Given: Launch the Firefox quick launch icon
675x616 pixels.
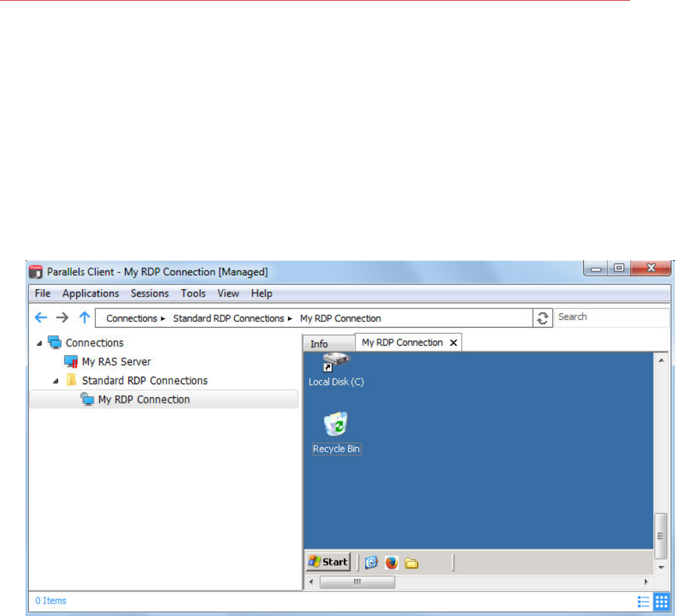Looking at the screenshot, I should click(391, 562).
